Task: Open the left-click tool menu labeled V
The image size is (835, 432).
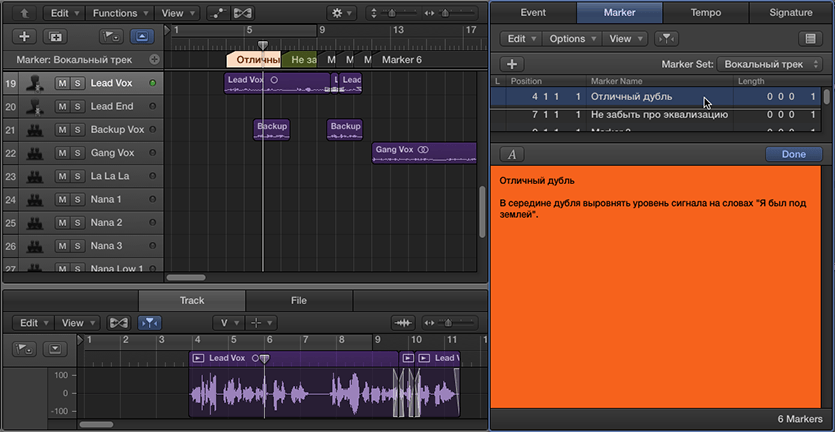Action: point(228,323)
